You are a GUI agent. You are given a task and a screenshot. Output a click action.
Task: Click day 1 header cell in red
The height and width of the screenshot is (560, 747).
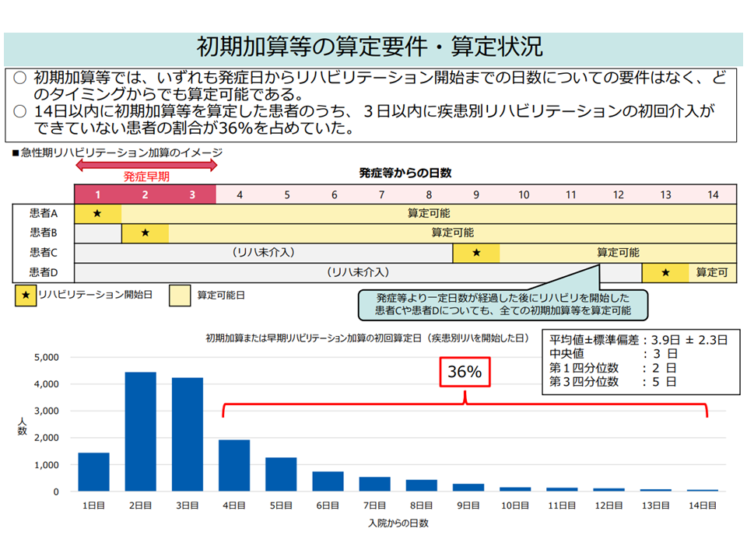[x=97, y=194]
